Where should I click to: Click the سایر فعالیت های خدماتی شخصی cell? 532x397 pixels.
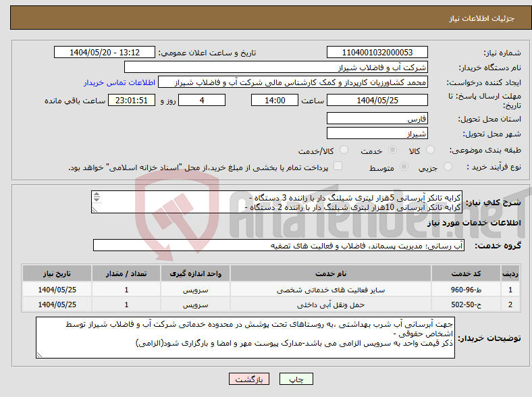pyautogui.click(x=330, y=290)
